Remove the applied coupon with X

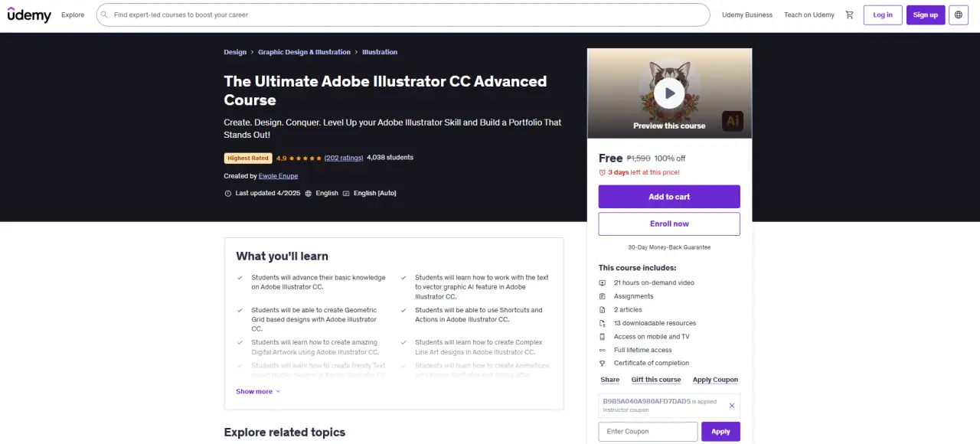[x=731, y=406]
